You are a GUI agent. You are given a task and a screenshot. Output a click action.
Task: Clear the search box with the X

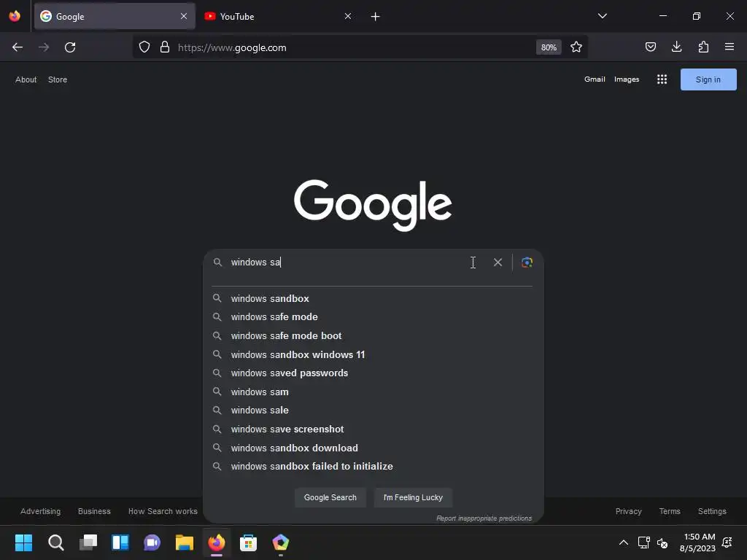pos(498,262)
